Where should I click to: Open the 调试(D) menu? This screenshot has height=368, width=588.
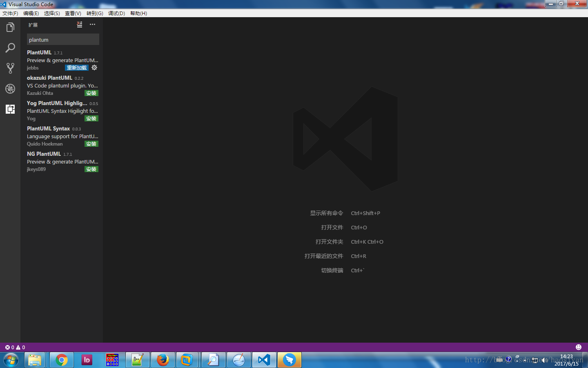tap(116, 13)
